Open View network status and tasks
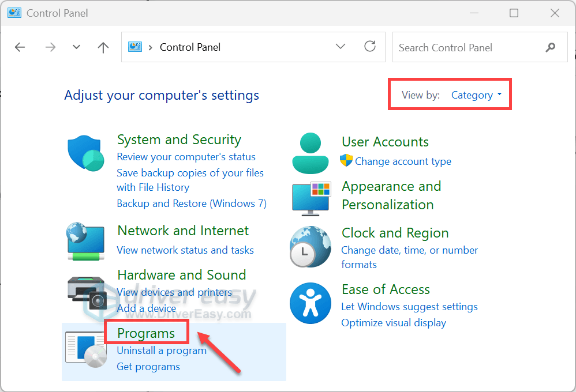This screenshot has width=576, height=392. tap(185, 250)
